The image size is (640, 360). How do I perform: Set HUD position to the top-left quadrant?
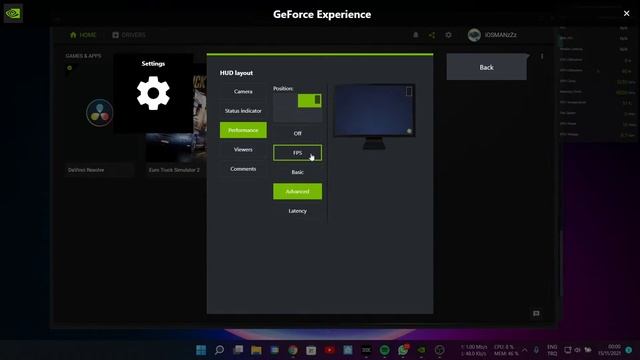[x=285, y=100]
